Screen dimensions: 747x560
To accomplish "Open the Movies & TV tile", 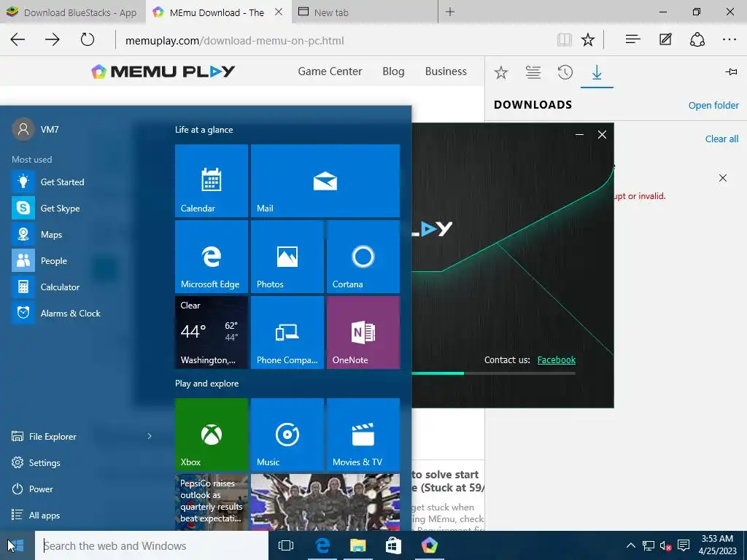I will (363, 435).
